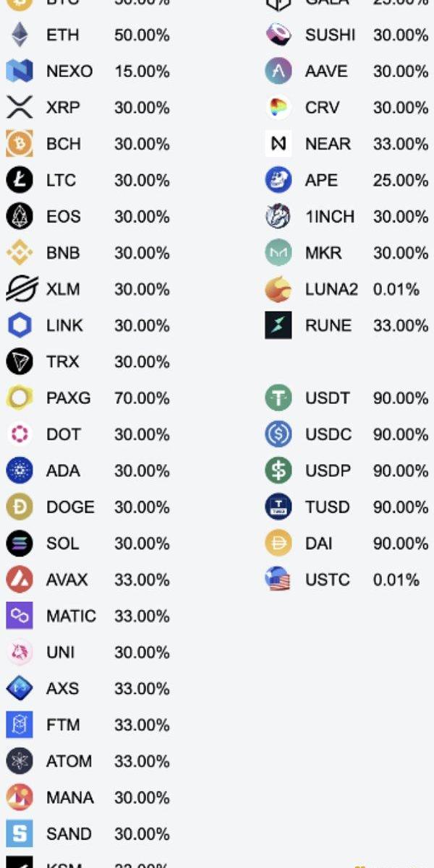Click the green Tether USDT icon
434x868 pixels.
[278, 398]
